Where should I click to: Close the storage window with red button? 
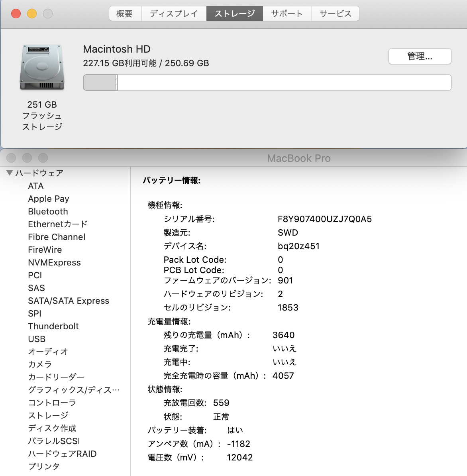pos(16,14)
